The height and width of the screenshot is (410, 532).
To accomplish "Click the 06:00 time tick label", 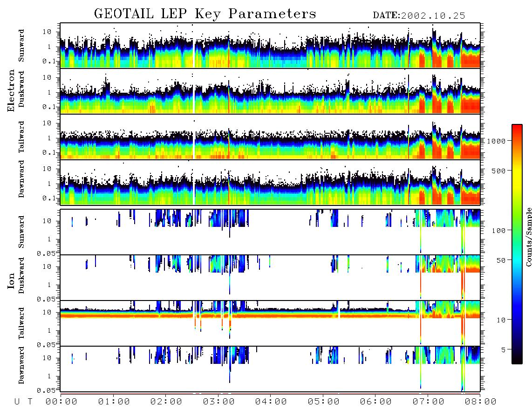I will [x=376, y=402].
